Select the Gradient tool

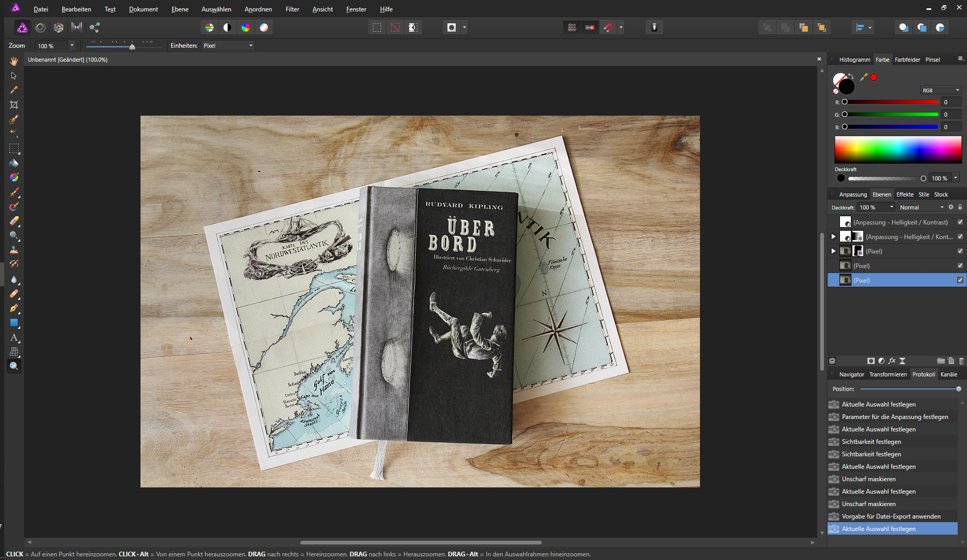click(x=14, y=177)
